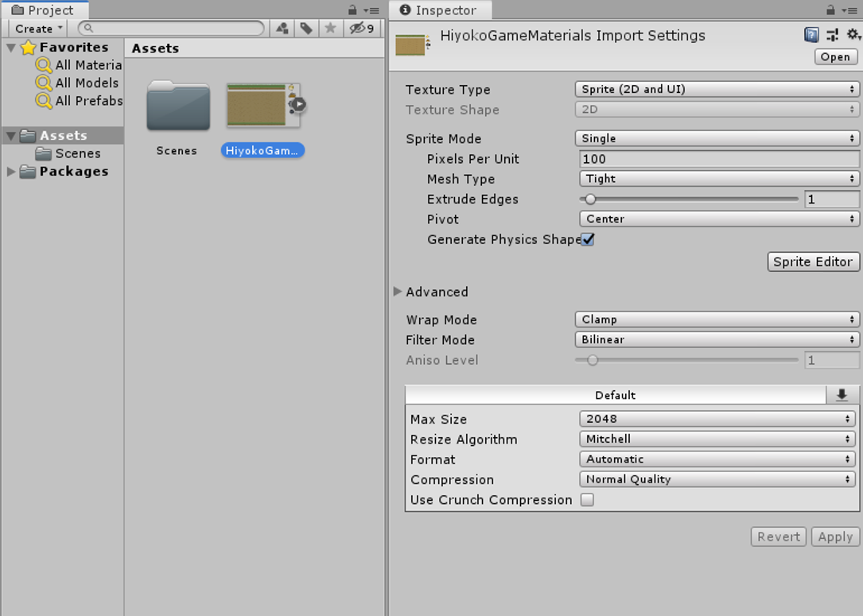The height and width of the screenshot is (616, 863).
Task: Open Texture Importer help documentation
Action: tap(811, 34)
